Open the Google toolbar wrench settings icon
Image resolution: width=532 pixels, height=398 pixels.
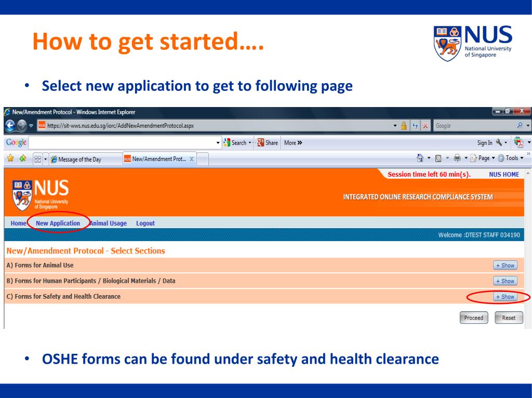tap(499, 142)
